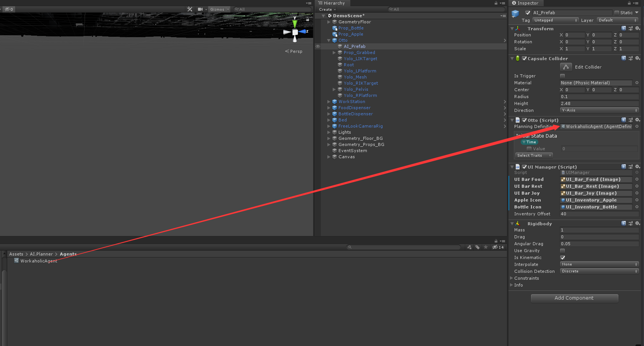Open the Scene view tools settings icon
The height and width of the screenshot is (346, 644).
pos(190,9)
